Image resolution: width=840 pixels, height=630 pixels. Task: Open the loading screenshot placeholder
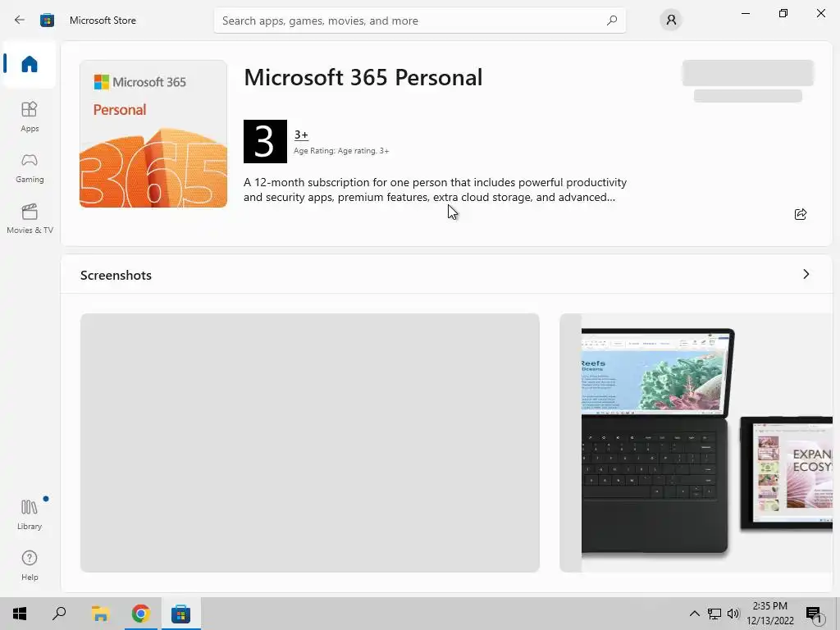309,442
